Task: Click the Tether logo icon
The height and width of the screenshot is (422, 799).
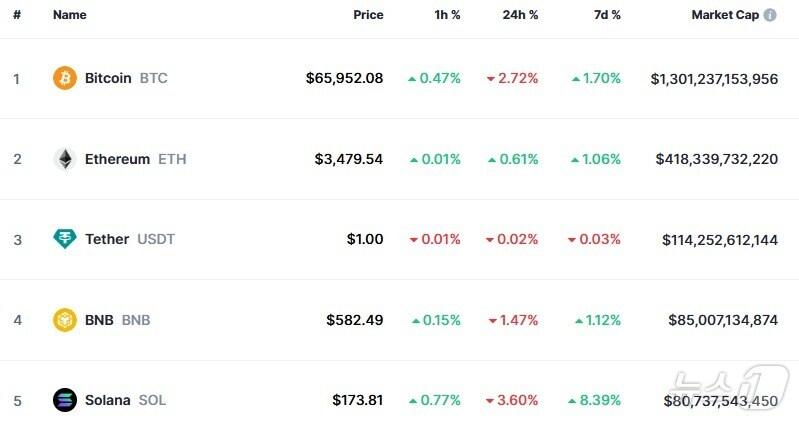Action: click(65, 239)
